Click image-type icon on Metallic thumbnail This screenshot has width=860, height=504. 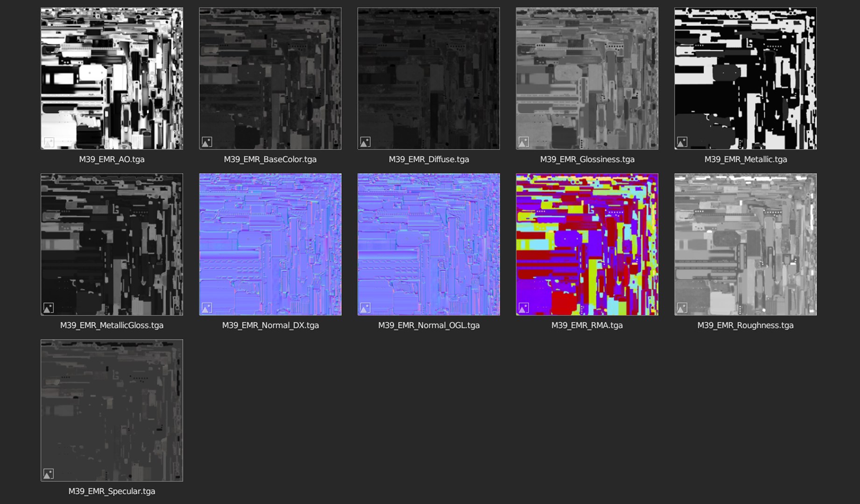click(682, 142)
